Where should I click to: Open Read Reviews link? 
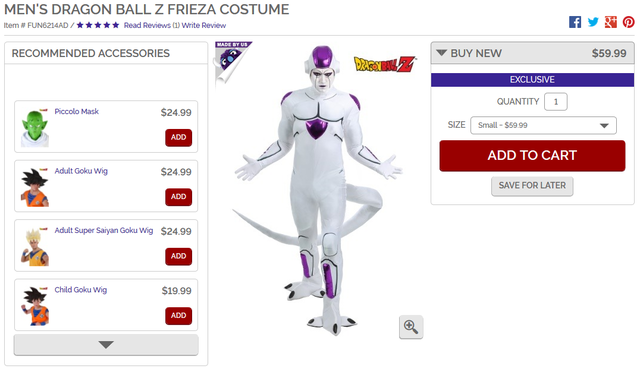152,25
